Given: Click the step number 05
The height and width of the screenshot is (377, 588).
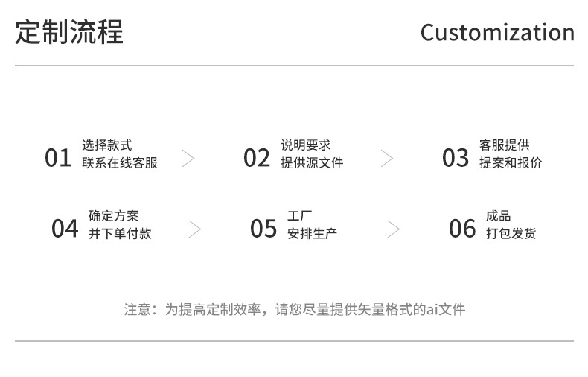Looking at the screenshot, I should pyautogui.click(x=263, y=229).
